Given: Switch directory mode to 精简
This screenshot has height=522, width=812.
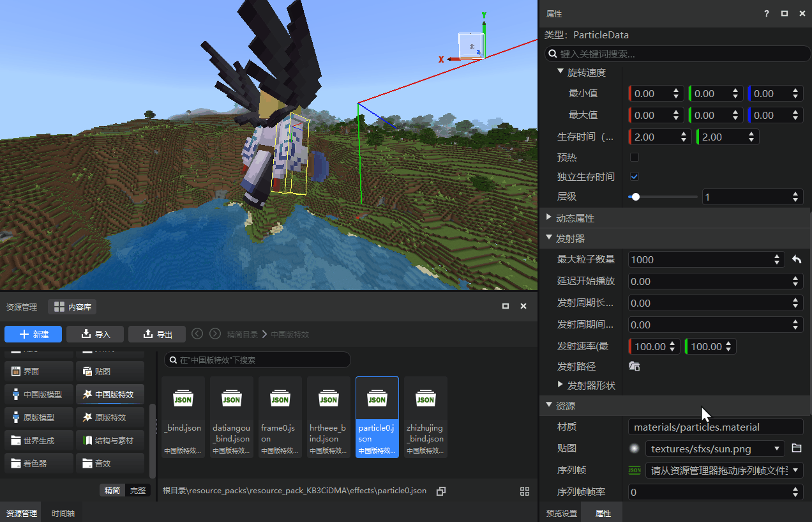Looking at the screenshot, I should (112, 491).
